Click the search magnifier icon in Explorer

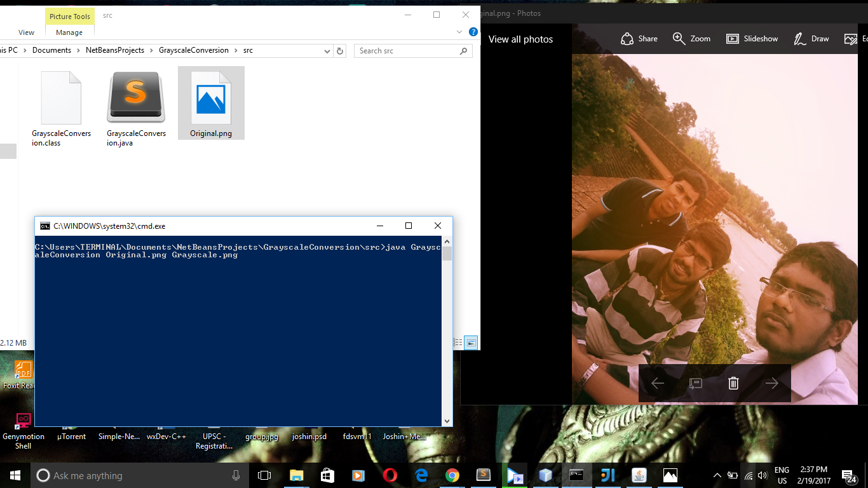464,51
